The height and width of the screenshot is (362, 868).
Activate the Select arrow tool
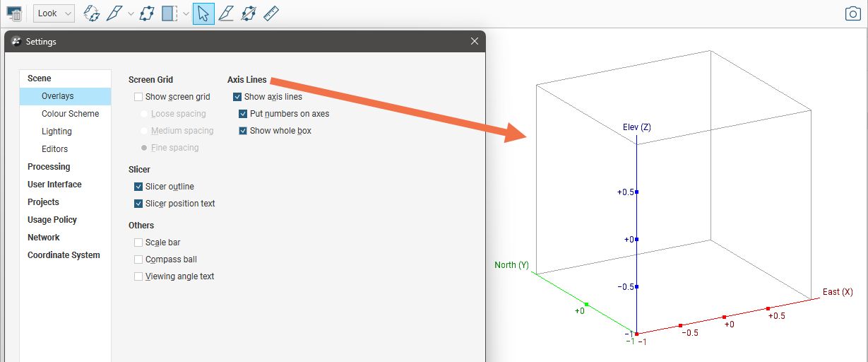pyautogui.click(x=203, y=13)
